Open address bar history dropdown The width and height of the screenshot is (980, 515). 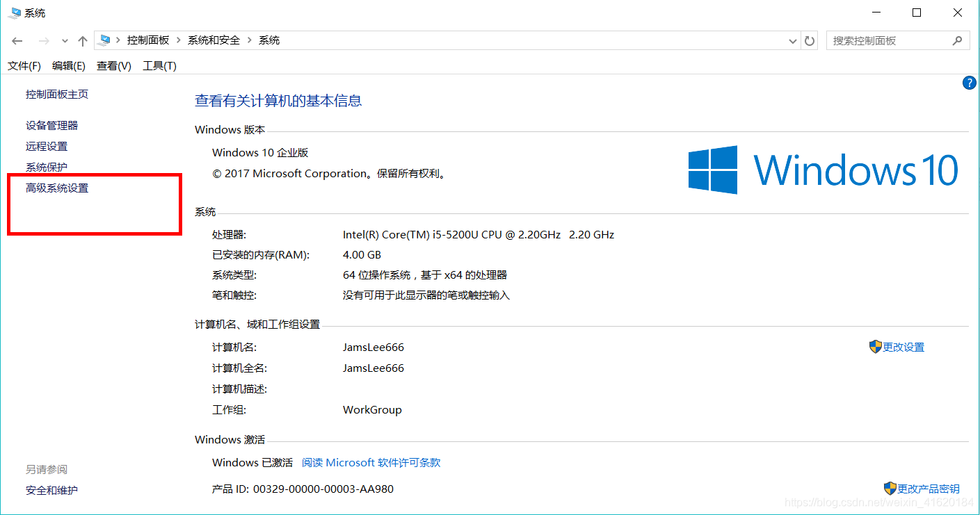pyautogui.click(x=793, y=41)
